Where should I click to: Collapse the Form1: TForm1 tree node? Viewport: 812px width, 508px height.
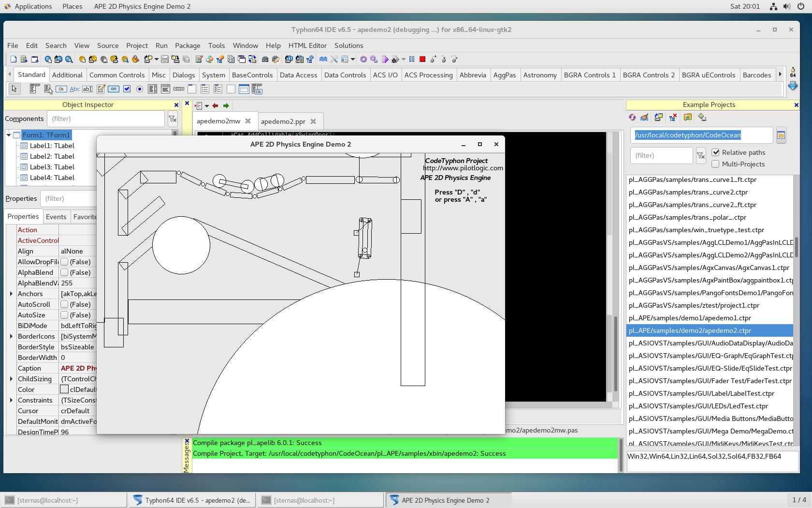pos(9,135)
